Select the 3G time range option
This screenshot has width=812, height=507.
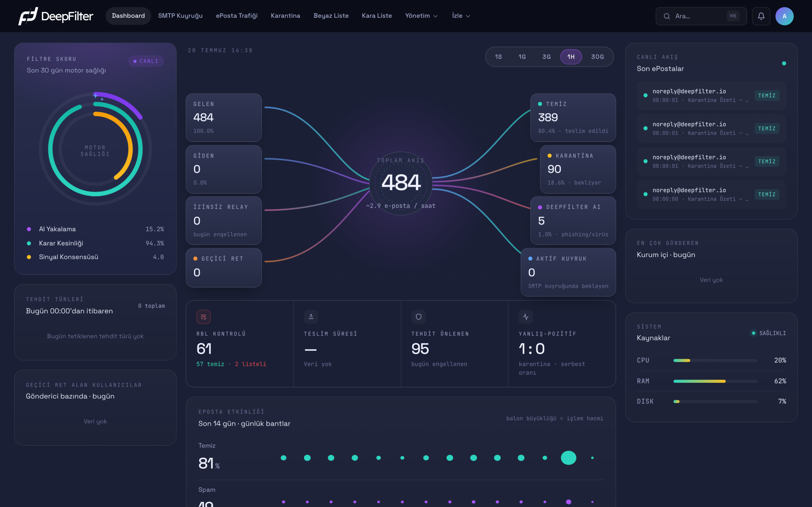[546, 57]
